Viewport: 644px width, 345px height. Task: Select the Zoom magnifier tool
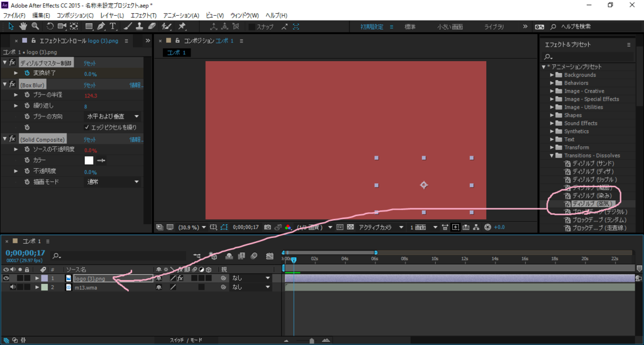[35, 26]
